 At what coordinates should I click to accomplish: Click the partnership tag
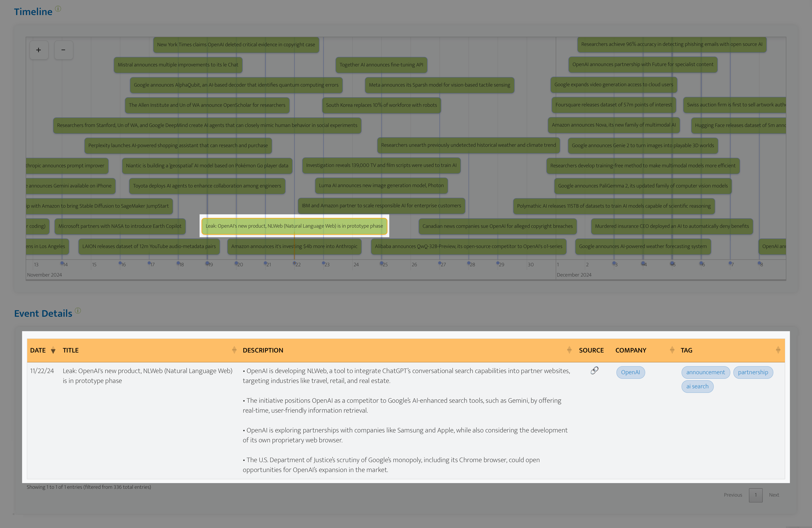tap(753, 372)
